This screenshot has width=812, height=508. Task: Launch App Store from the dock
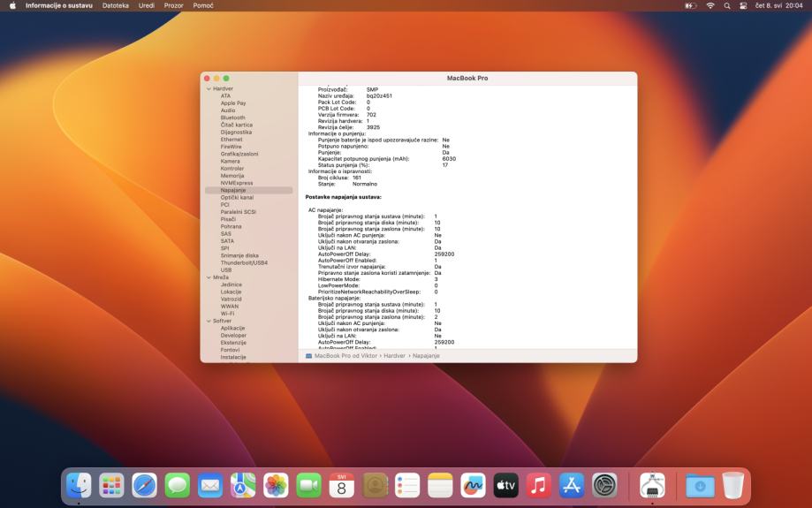click(572, 485)
